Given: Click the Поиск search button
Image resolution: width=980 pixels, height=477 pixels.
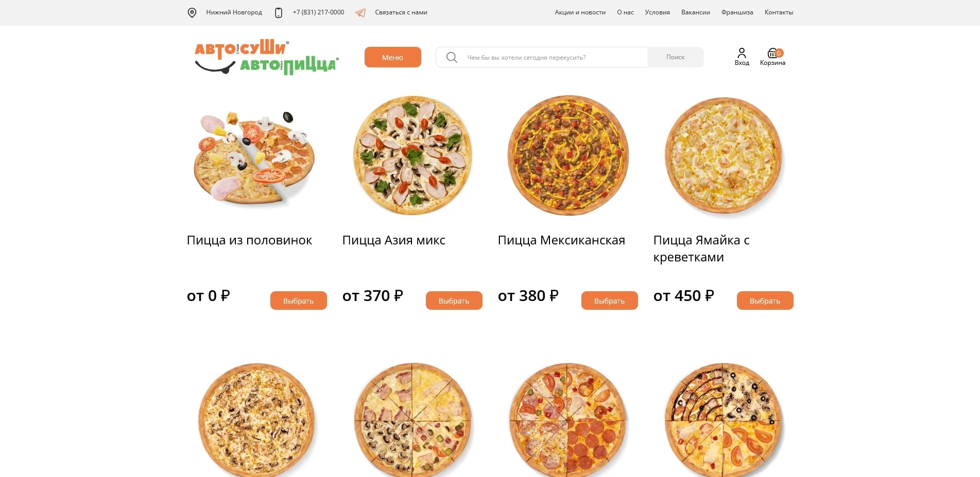Looking at the screenshot, I should point(675,57).
